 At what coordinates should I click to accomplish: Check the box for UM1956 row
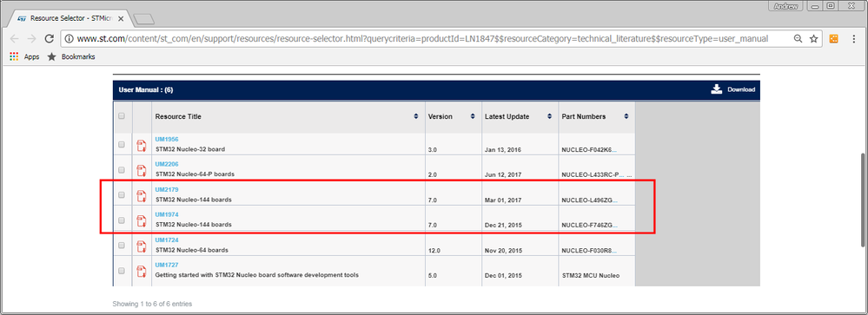tap(122, 145)
